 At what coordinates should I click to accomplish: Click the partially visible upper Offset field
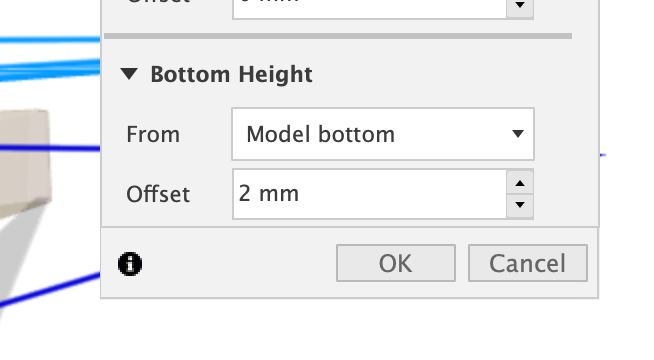(x=370, y=8)
